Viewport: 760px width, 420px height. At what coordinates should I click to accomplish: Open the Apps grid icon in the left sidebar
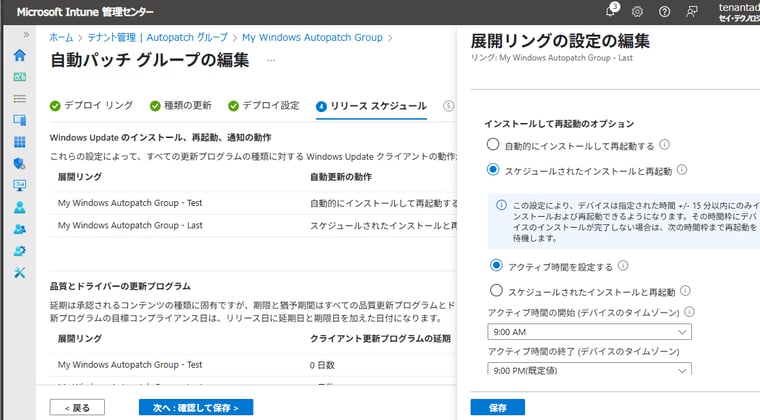(20, 142)
